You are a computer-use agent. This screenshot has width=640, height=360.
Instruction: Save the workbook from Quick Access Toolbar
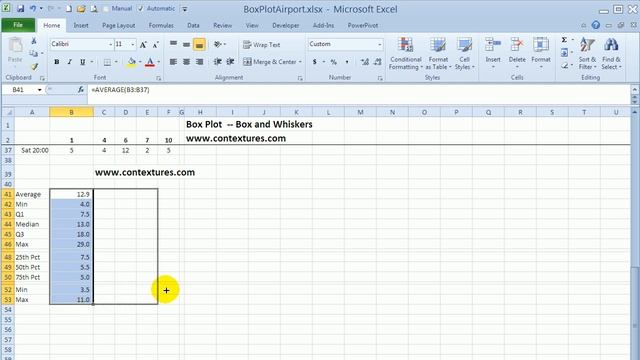tap(20, 9)
